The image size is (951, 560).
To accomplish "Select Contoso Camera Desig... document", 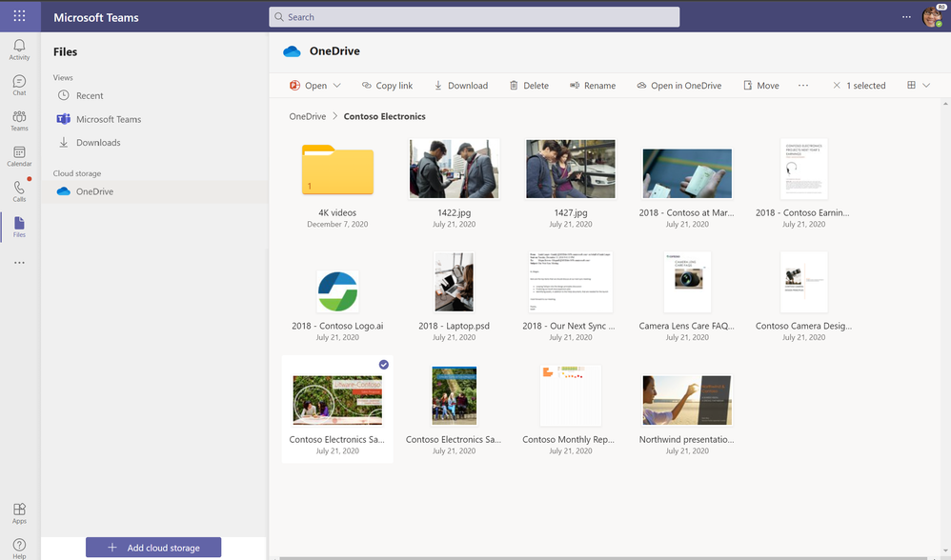I will (x=803, y=282).
